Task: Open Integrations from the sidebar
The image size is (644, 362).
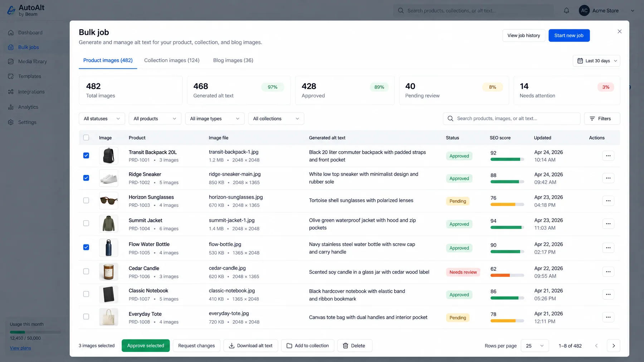Action: tap(31, 92)
